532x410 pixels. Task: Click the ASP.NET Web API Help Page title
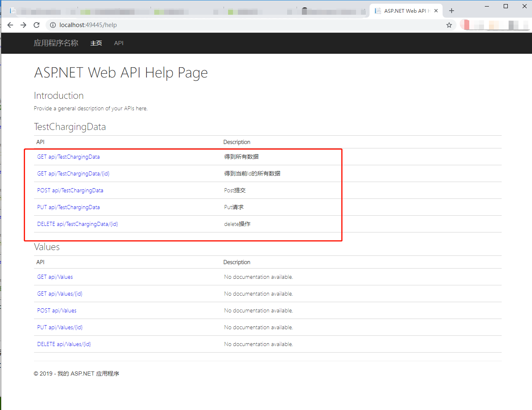pyautogui.click(x=121, y=73)
